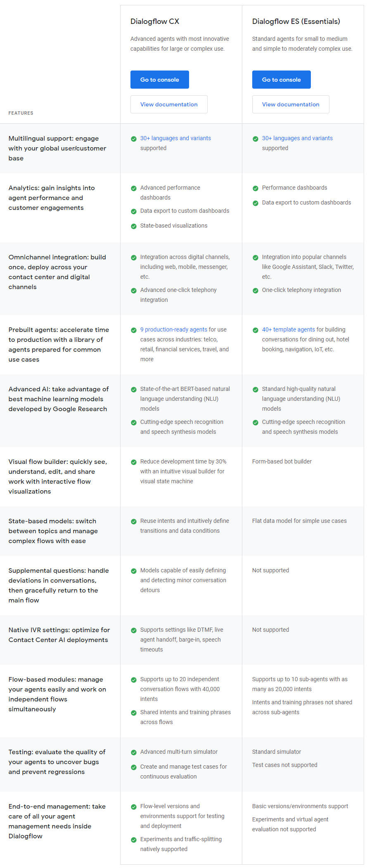Viewport: 367px width, 868px height.
Task: Click Go to console under Dialogflow ES
Action: [x=281, y=80]
